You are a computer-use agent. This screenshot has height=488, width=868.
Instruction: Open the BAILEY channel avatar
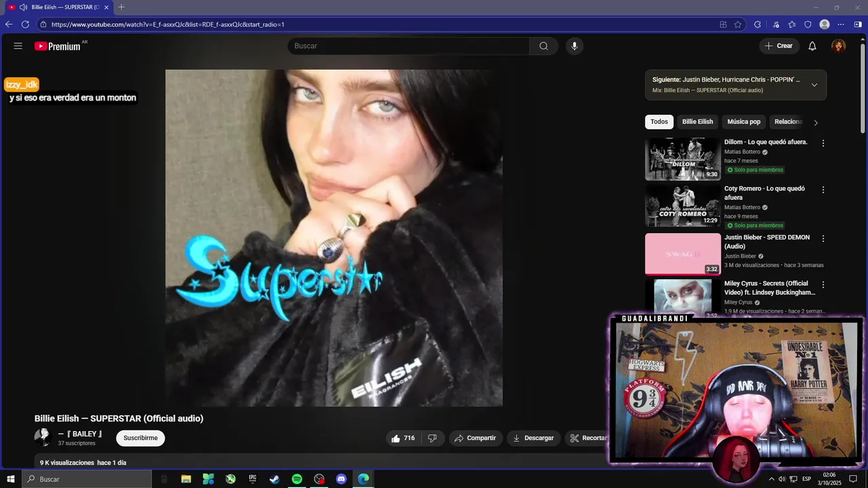coord(43,437)
